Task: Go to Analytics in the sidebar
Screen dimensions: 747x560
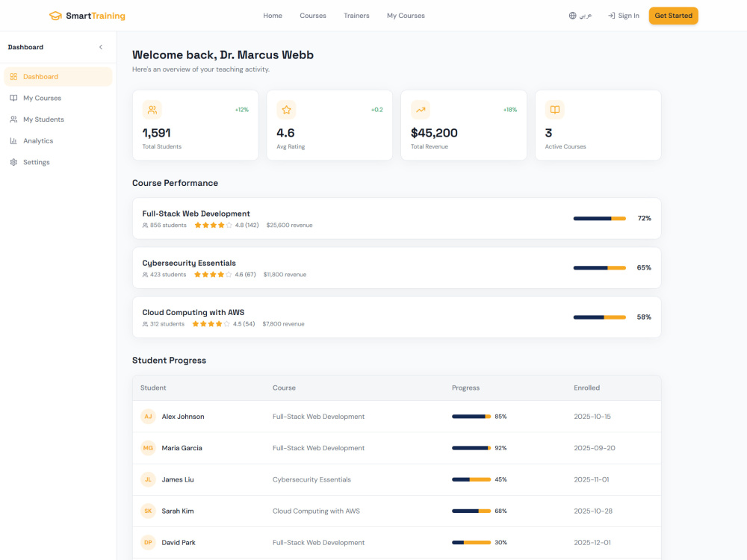Action: 58,141
